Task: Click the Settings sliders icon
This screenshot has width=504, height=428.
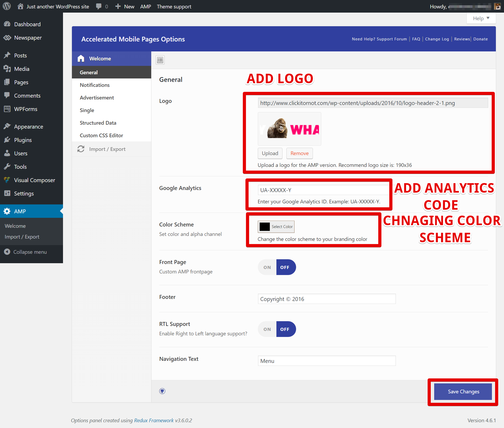Action: click(7, 193)
